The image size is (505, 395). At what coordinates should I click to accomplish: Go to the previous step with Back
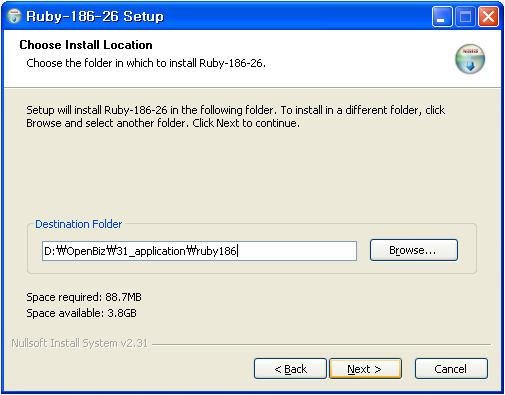[x=290, y=369]
